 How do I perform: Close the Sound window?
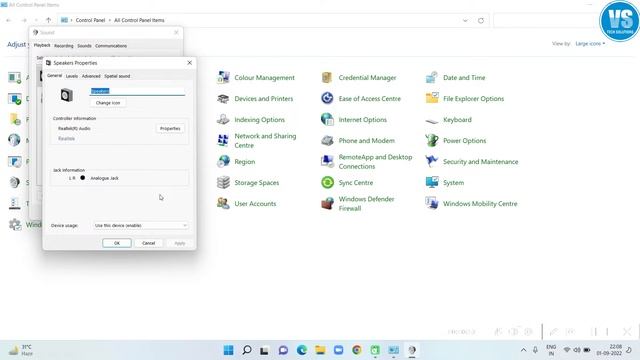pyautogui.click(x=176, y=32)
